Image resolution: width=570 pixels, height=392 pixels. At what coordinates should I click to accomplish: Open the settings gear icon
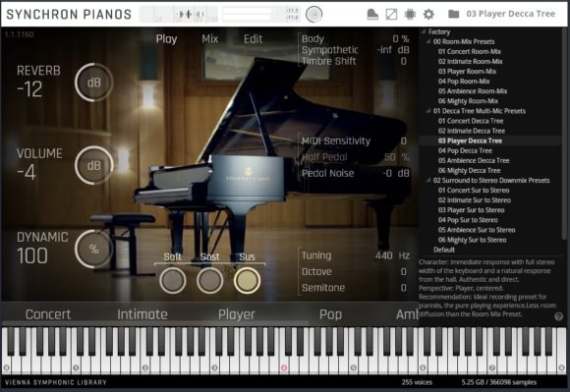[x=428, y=14]
